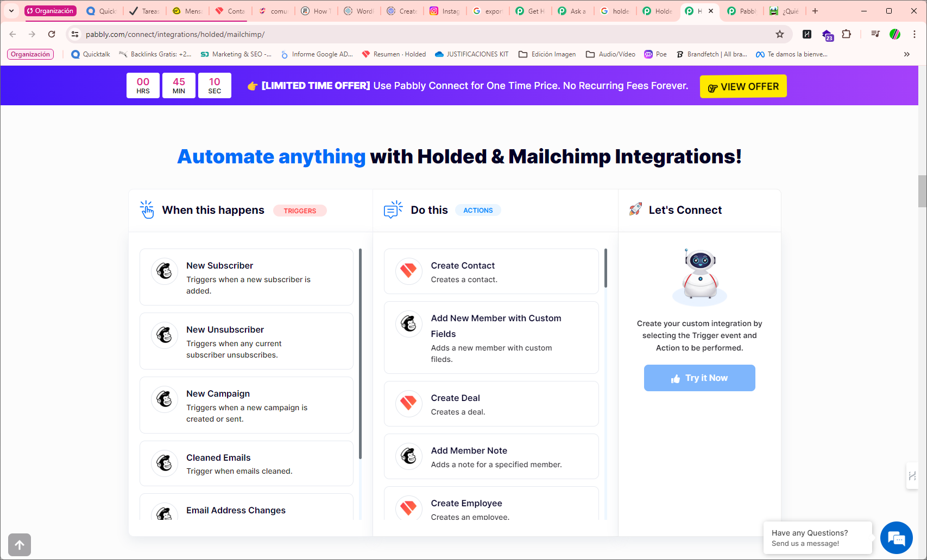Show more bookmarks with the chevron
927x560 pixels.
click(906, 54)
